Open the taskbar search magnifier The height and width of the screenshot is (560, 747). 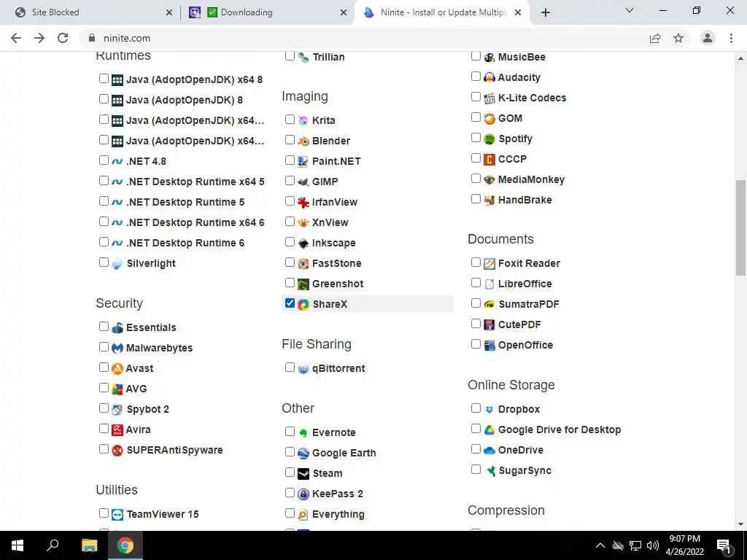53,545
